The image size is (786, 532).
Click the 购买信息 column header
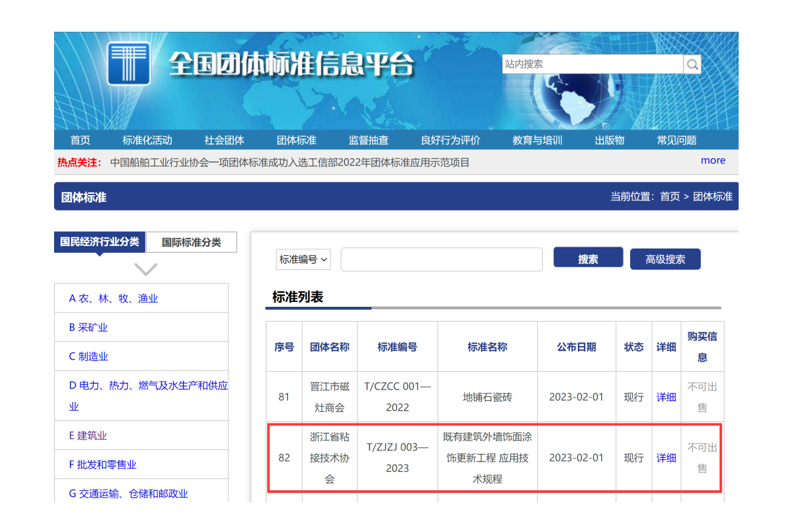[x=702, y=347]
